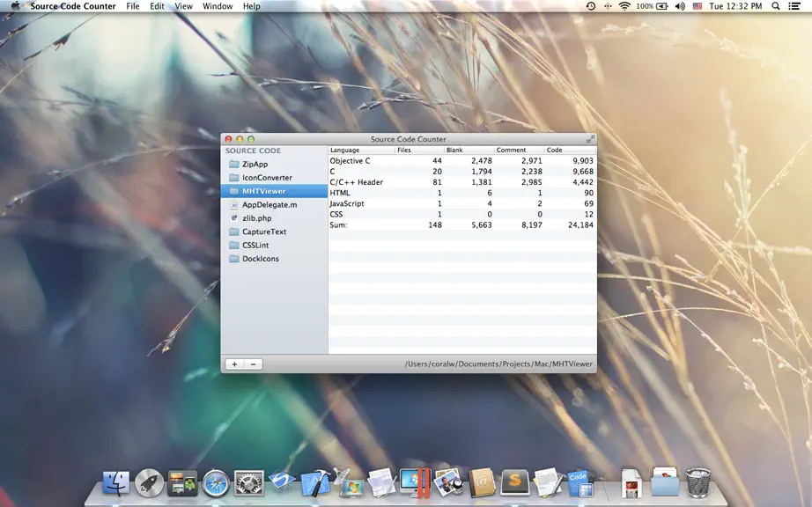Open Contacts address book from the Dock
This screenshot has height=507, width=812.
482,483
